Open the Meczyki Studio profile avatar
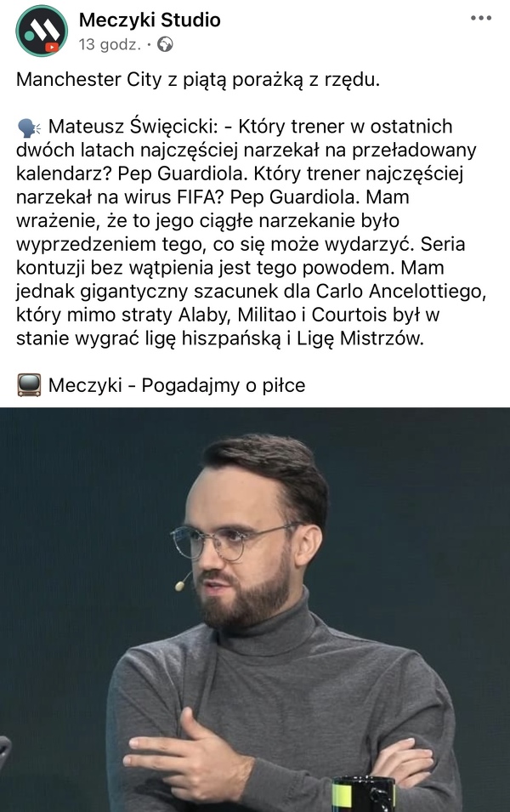The image size is (510, 812). [42, 31]
